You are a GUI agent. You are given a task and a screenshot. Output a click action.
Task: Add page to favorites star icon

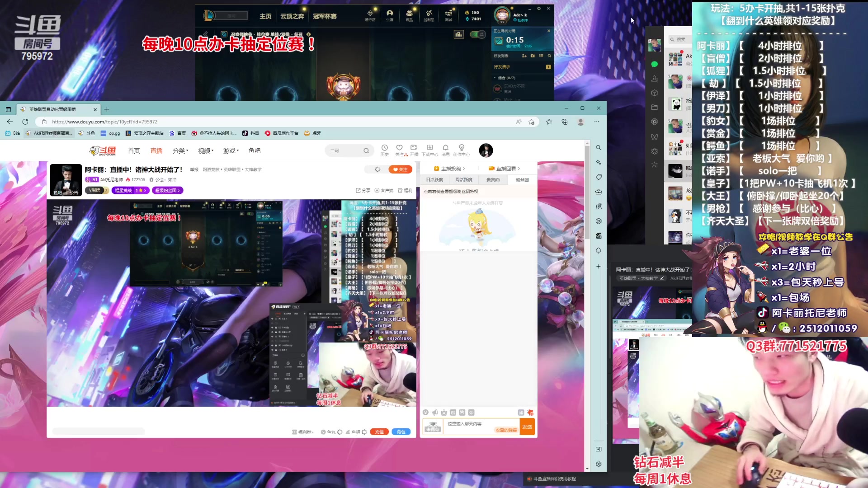pyautogui.click(x=531, y=122)
